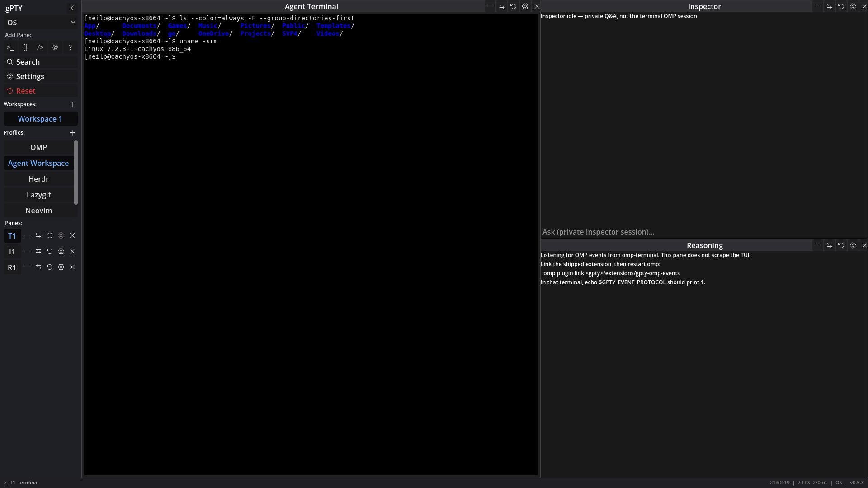Swap the T1 pane row
This screenshot has height=488, width=868.
pos(38,235)
